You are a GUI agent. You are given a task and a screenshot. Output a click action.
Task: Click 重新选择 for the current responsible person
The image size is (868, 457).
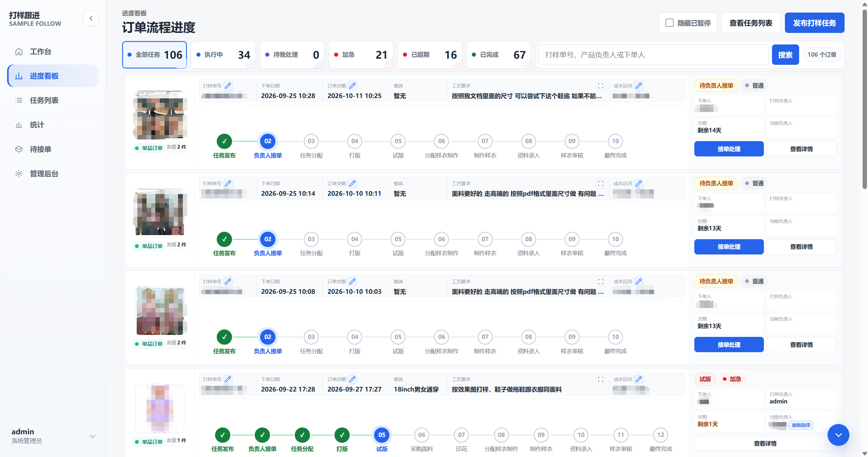click(x=801, y=425)
